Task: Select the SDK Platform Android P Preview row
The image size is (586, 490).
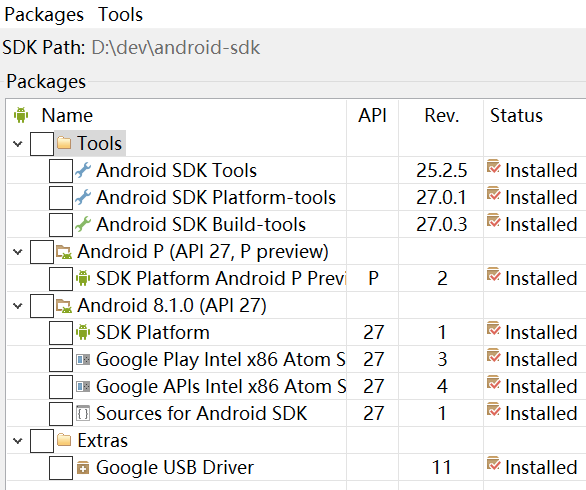Action: [x=296, y=278]
